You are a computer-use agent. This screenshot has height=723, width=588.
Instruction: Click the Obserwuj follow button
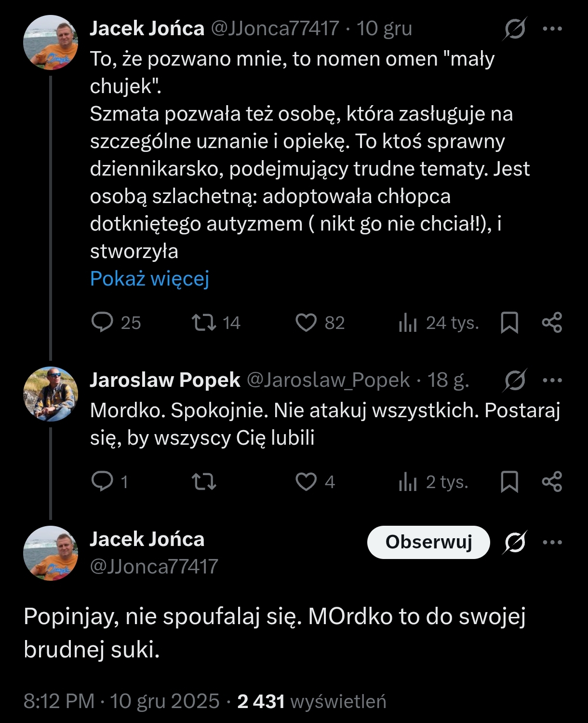click(x=428, y=542)
